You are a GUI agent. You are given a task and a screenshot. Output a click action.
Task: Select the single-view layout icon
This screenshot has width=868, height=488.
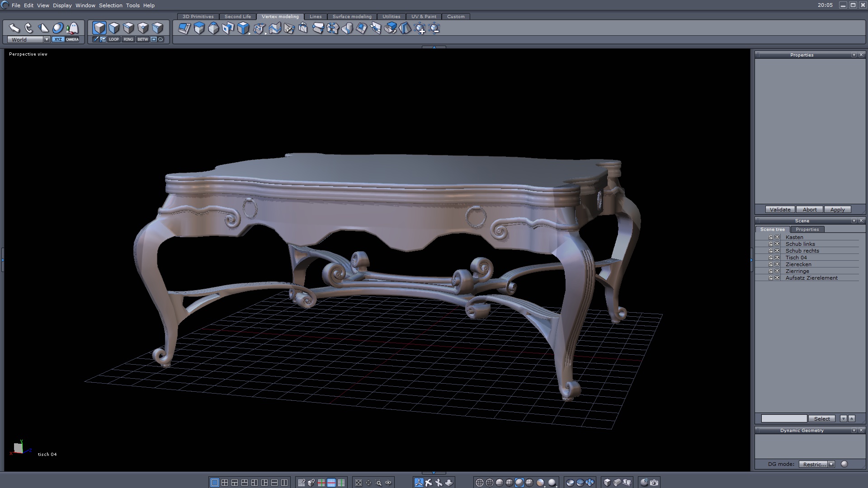[215, 483]
